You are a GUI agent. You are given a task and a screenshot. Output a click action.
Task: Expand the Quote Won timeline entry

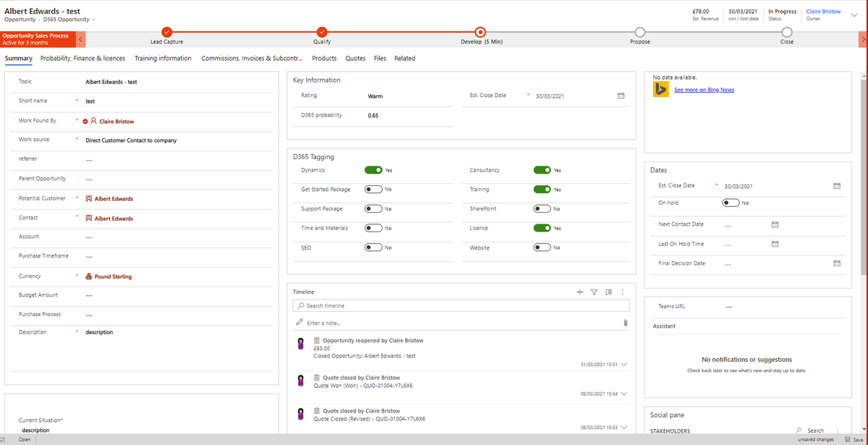624,394
